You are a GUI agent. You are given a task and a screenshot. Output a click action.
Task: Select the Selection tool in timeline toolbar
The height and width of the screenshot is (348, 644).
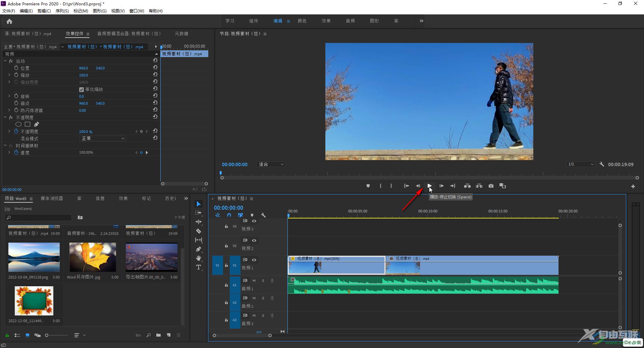tap(199, 204)
